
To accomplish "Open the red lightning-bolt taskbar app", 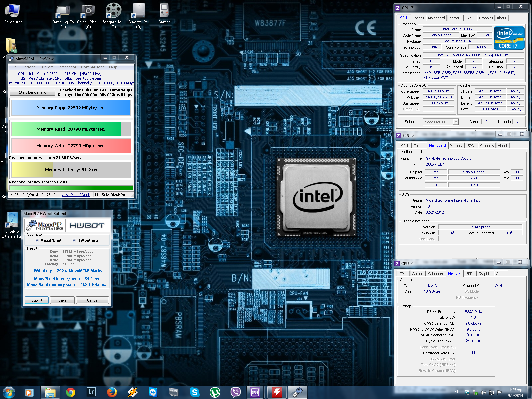I will tap(277, 393).
